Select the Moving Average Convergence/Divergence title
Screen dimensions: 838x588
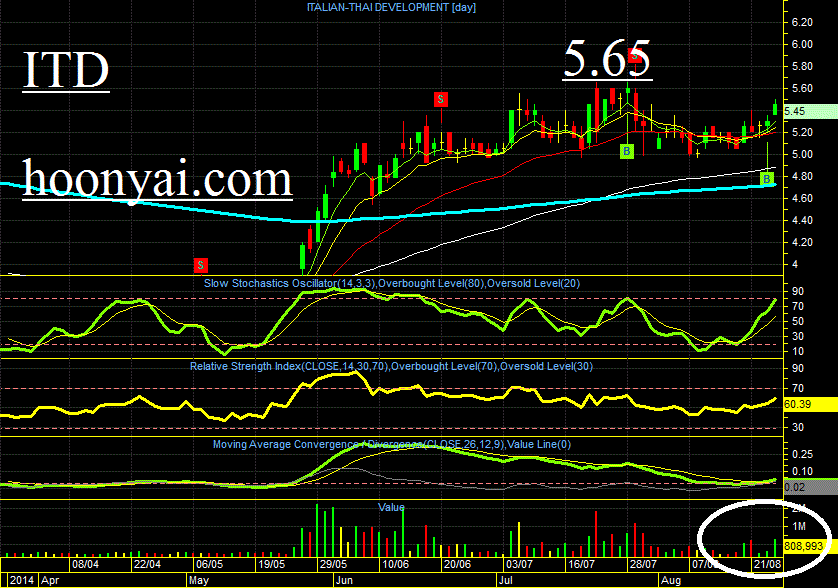click(392, 444)
